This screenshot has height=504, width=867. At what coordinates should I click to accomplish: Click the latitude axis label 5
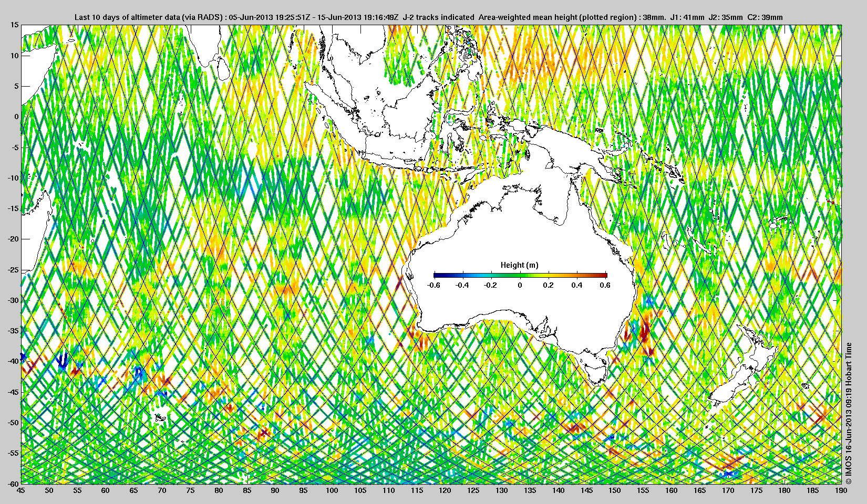17,86
